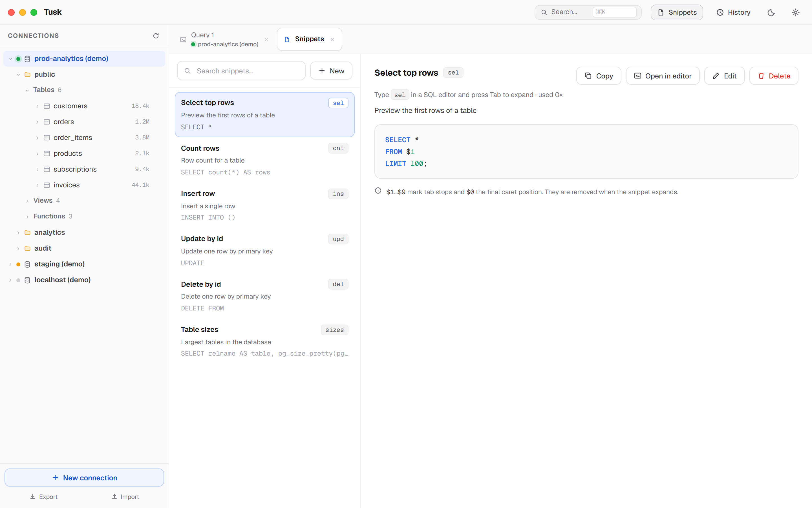812x508 pixels.
Task: Select the staging (demo) connection name
Action: click(59, 264)
